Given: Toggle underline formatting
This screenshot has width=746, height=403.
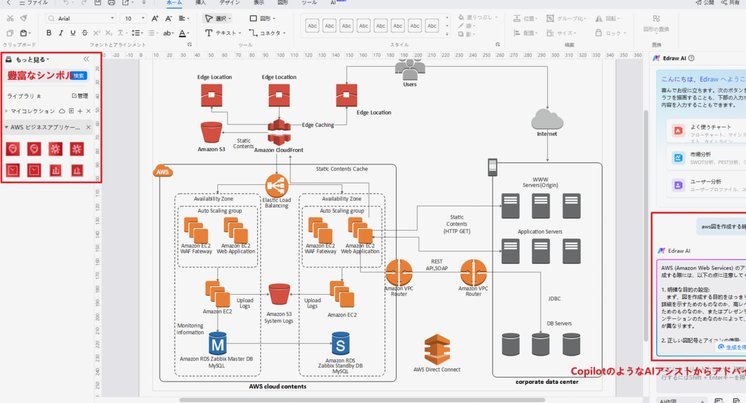Looking at the screenshot, I should click(73, 33).
